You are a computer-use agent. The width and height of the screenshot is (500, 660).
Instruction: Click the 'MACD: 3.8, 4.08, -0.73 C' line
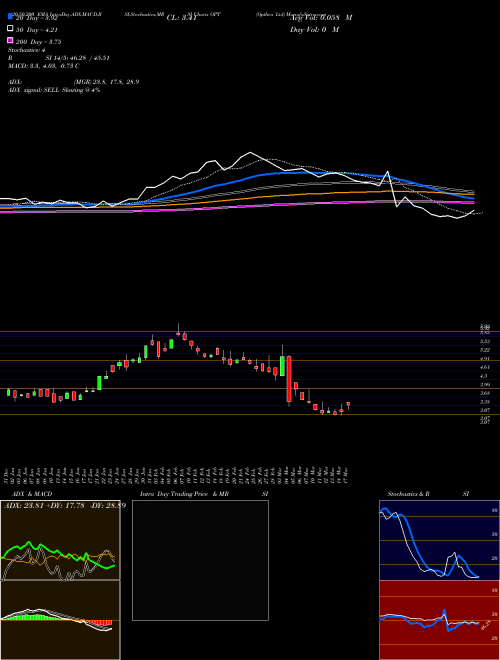coord(44,66)
